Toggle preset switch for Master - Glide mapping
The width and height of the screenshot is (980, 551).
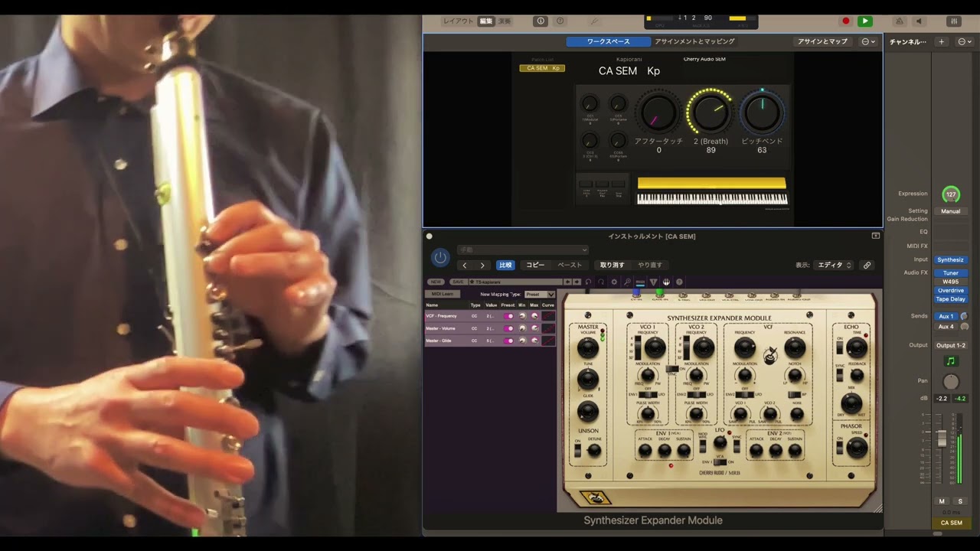point(508,341)
